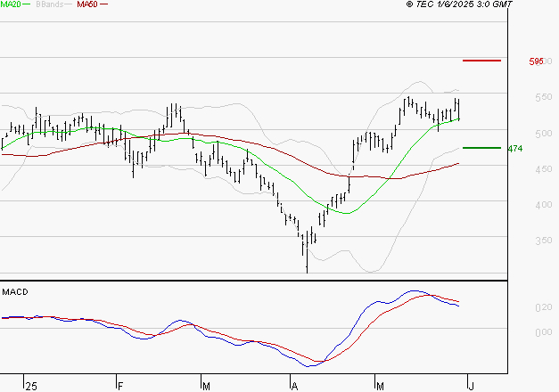This screenshot has height=392, width=559.
Task: Click the green 474 support line marker
Action: [x=481, y=148]
